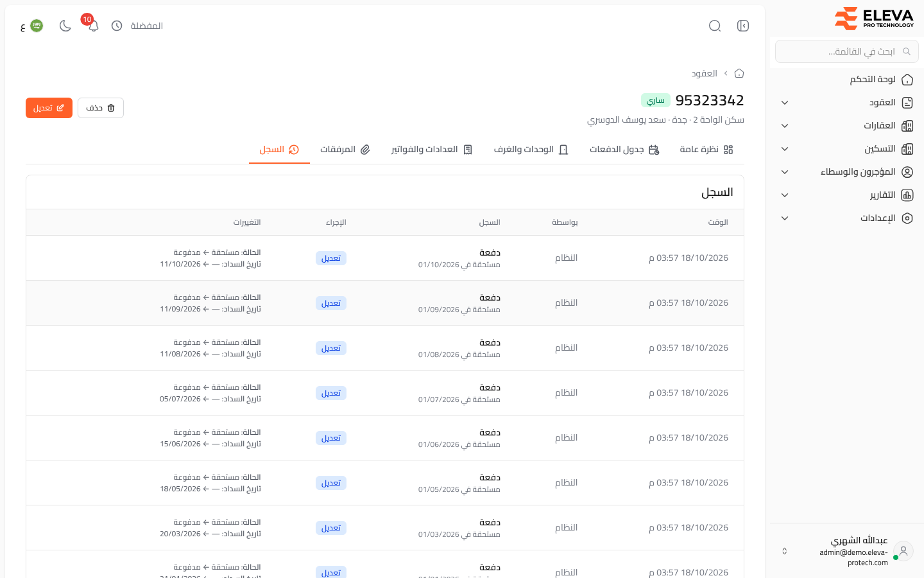
Task: Open notifications bell with 10 badge
Action: coord(93,26)
